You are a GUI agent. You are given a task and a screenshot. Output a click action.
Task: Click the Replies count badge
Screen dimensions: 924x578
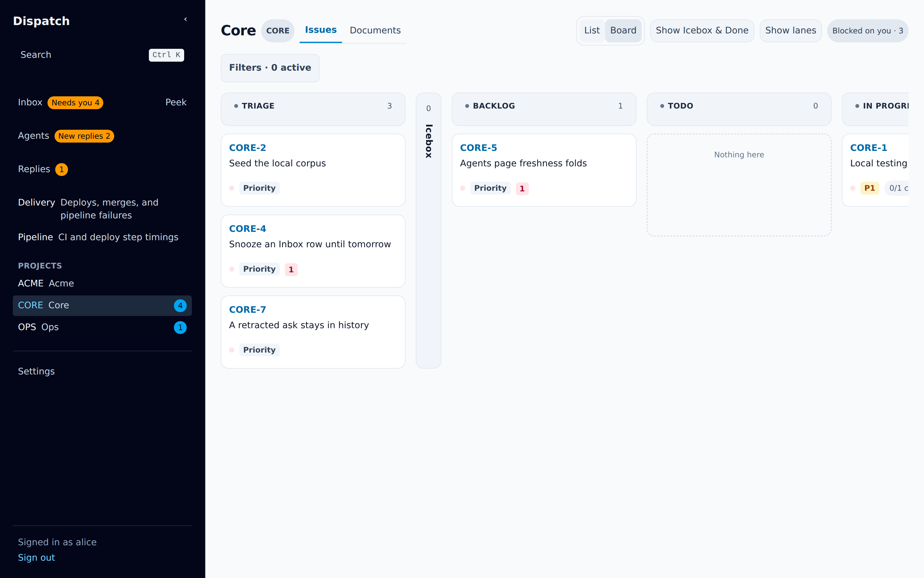[x=62, y=169]
